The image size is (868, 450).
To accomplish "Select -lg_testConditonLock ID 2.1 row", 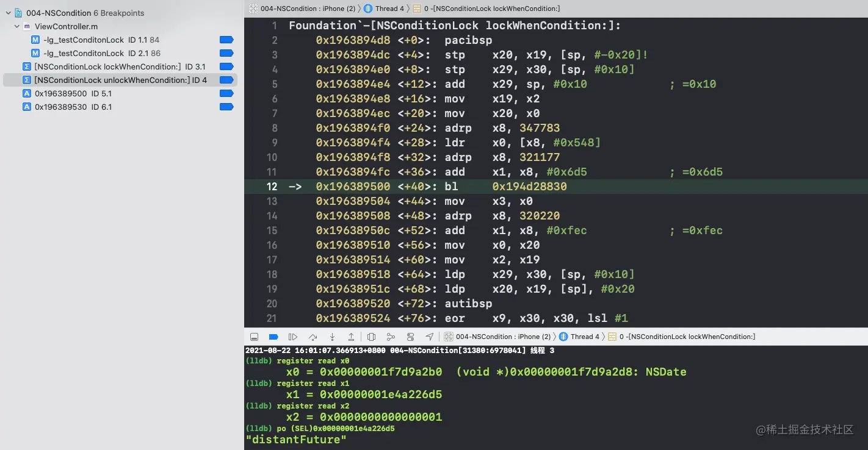I will tap(120, 53).
